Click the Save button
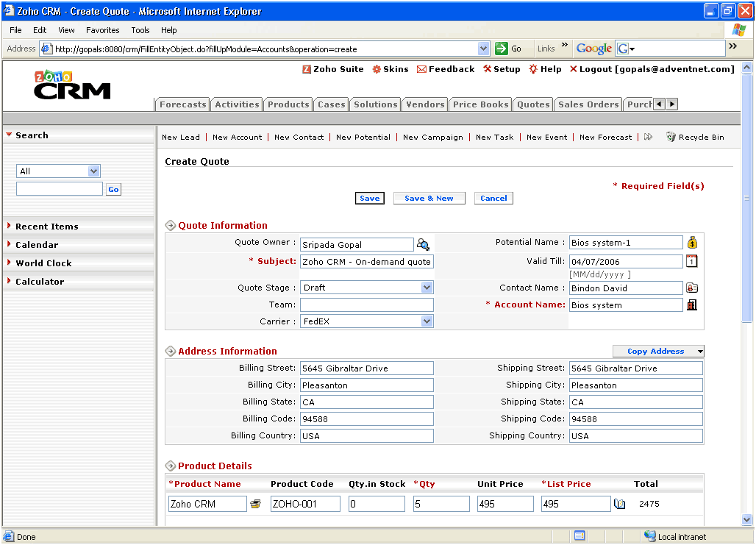The height and width of the screenshot is (545, 756). pyautogui.click(x=369, y=199)
